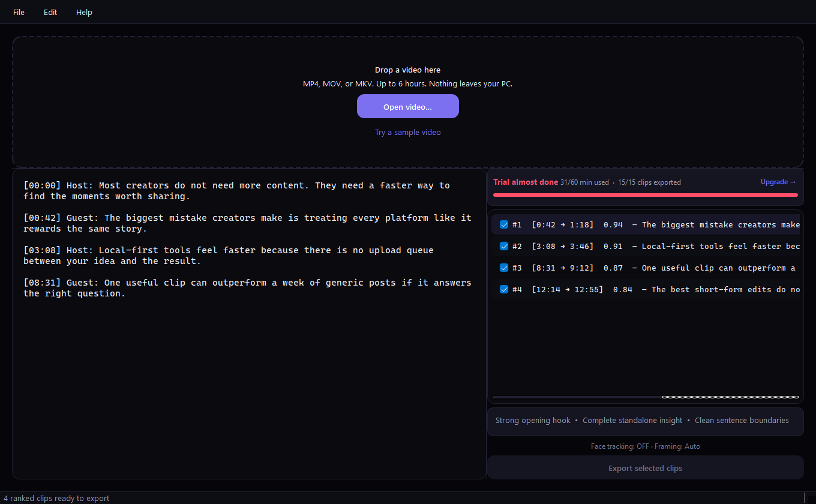Click 'Face tracking: OFF · Framing: Auto' text
816x504 pixels.
pos(646,446)
